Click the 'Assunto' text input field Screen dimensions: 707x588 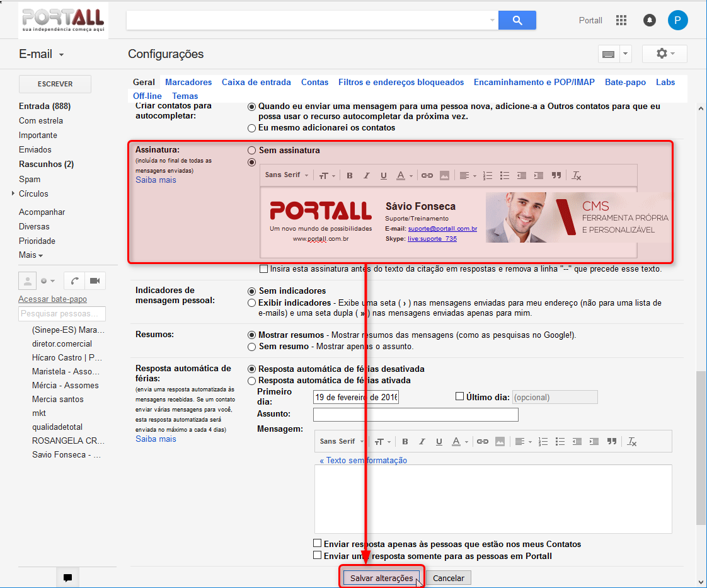pyautogui.click(x=415, y=415)
